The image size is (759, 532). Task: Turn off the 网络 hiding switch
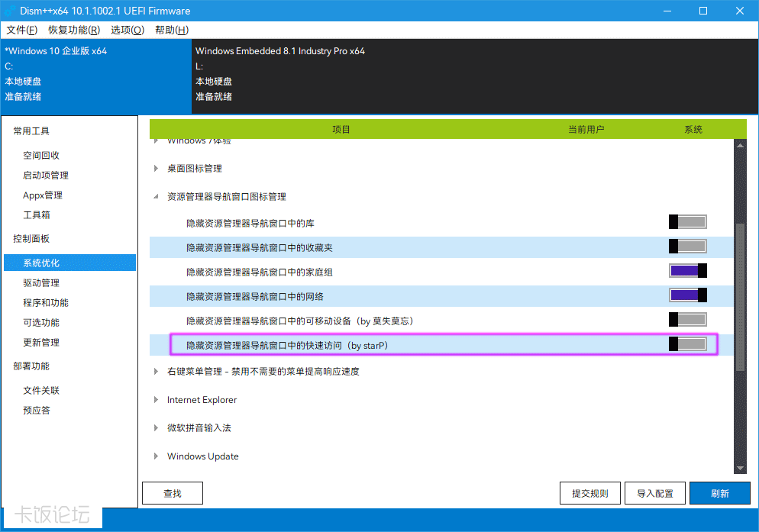coord(687,295)
